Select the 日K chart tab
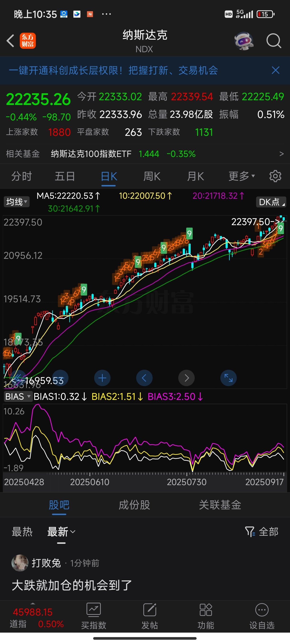The width and height of the screenshot is (290, 644). pos(109,176)
